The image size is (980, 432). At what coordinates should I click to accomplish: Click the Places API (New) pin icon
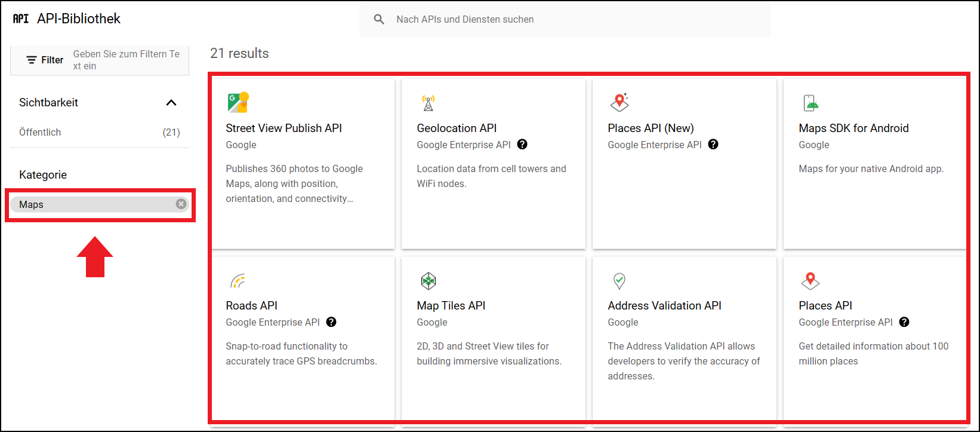point(620,102)
